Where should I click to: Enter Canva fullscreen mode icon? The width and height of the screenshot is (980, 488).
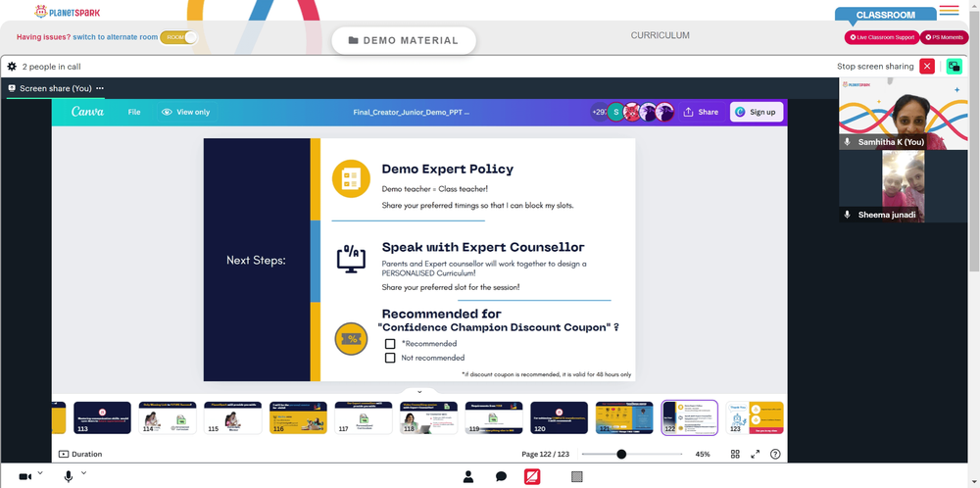pyautogui.click(x=755, y=455)
